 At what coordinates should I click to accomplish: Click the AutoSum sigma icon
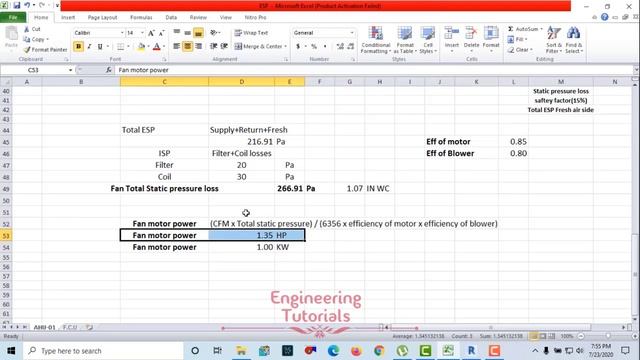(x=511, y=29)
